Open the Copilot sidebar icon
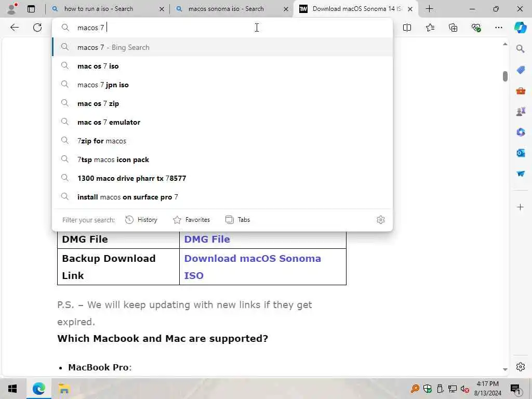This screenshot has height=399, width=532. click(x=520, y=28)
